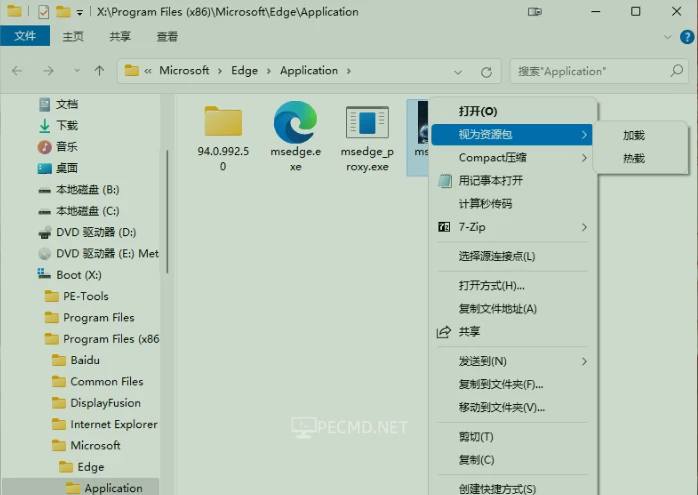
Task: Open Internet Explorer folder in tree
Action: 114,424
